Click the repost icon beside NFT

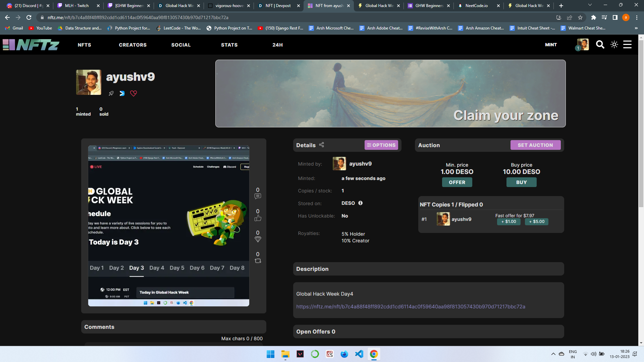[258, 261]
